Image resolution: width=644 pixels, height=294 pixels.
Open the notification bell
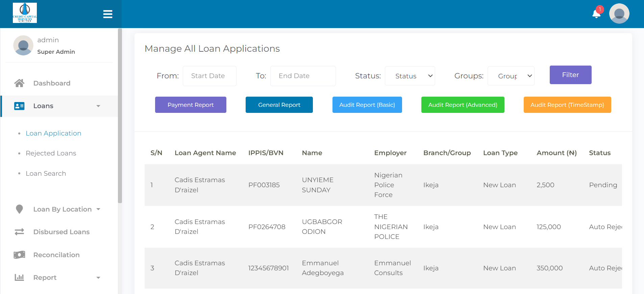tap(596, 14)
